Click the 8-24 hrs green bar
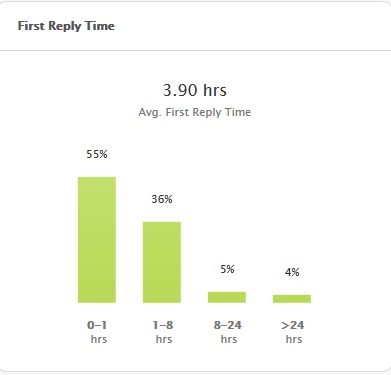 pos(227,297)
